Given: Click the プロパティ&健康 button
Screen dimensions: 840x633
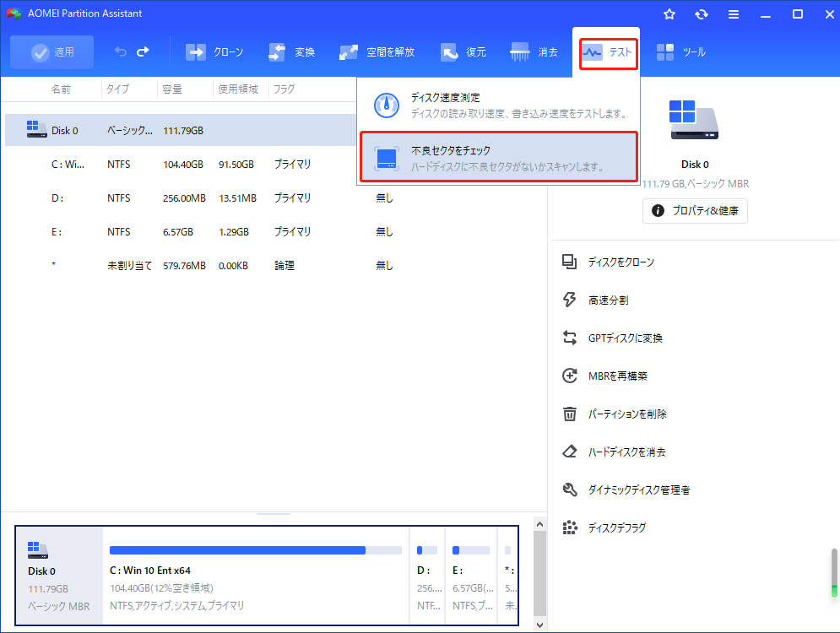Looking at the screenshot, I should [x=695, y=211].
